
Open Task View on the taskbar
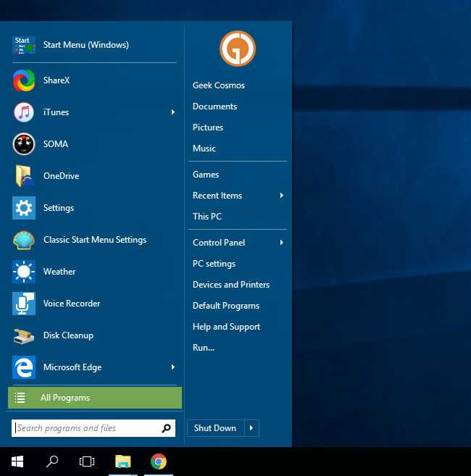tap(86, 462)
